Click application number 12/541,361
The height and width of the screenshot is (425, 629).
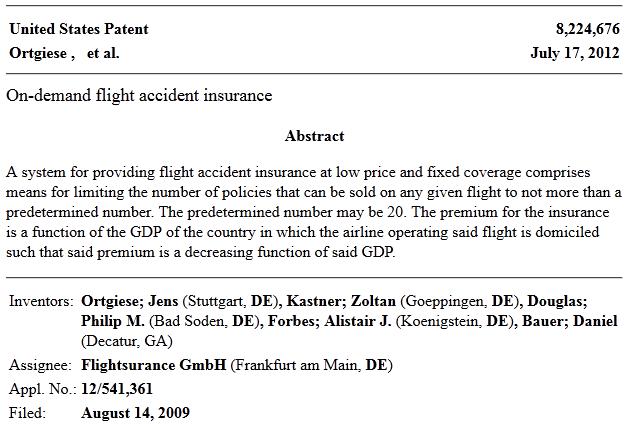pos(117,389)
